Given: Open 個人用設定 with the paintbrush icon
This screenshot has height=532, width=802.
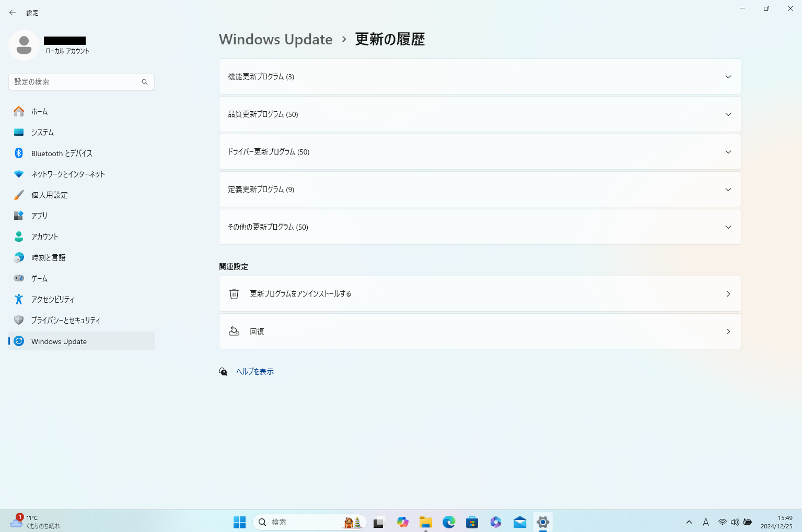Looking at the screenshot, I should tap(50, 195).
